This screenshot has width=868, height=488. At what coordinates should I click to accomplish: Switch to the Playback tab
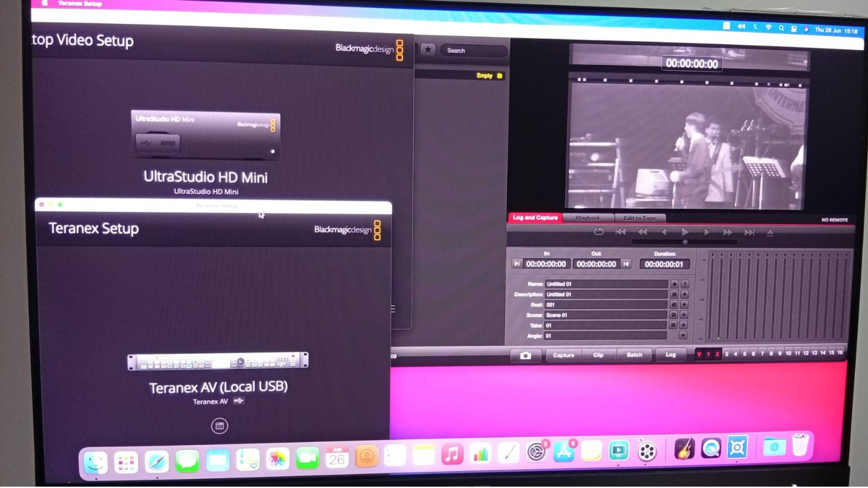tap(588, 218)
